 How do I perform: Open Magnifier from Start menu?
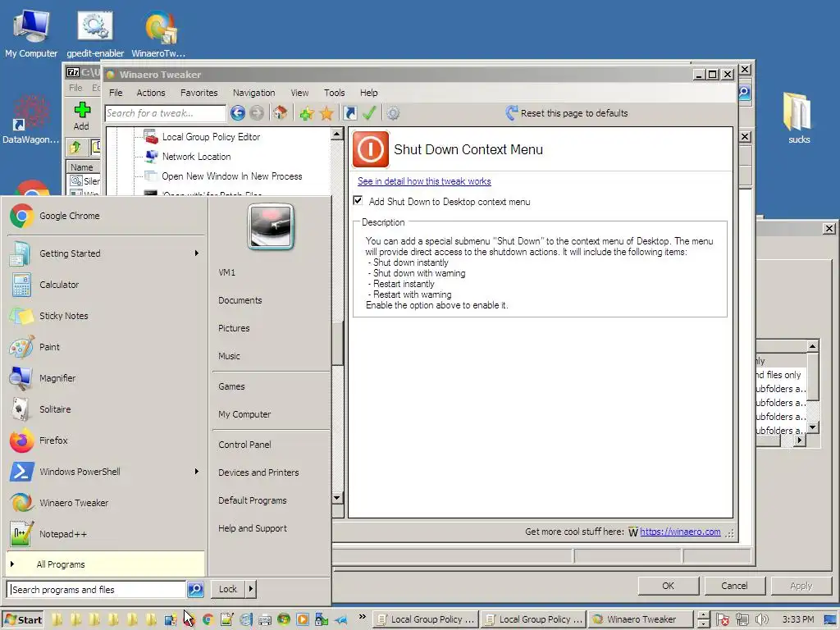coord(107,378)
